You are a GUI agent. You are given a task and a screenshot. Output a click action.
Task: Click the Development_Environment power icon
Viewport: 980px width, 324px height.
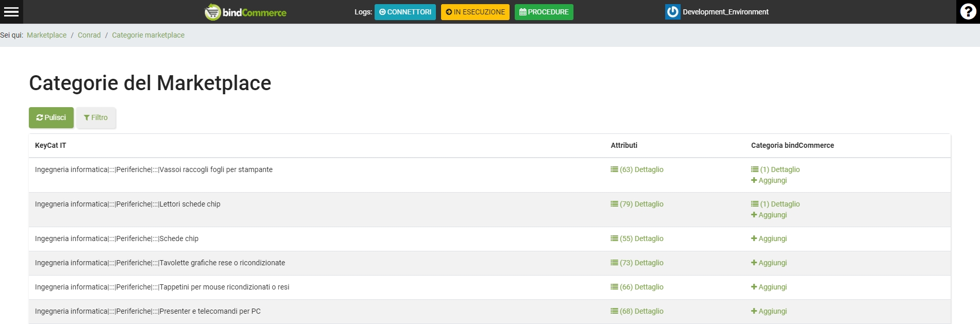[x=672, y=12]
